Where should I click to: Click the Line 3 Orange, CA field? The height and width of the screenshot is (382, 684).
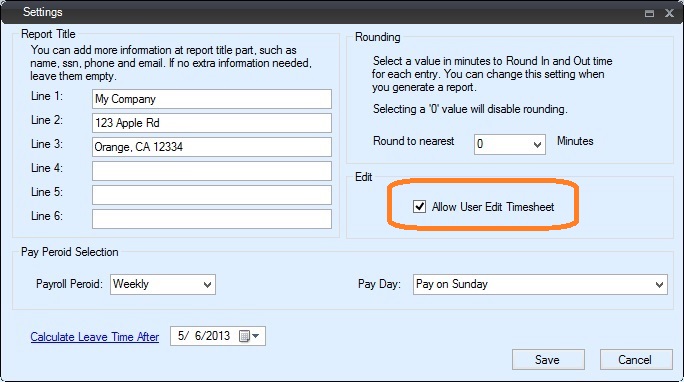point(212,147)
